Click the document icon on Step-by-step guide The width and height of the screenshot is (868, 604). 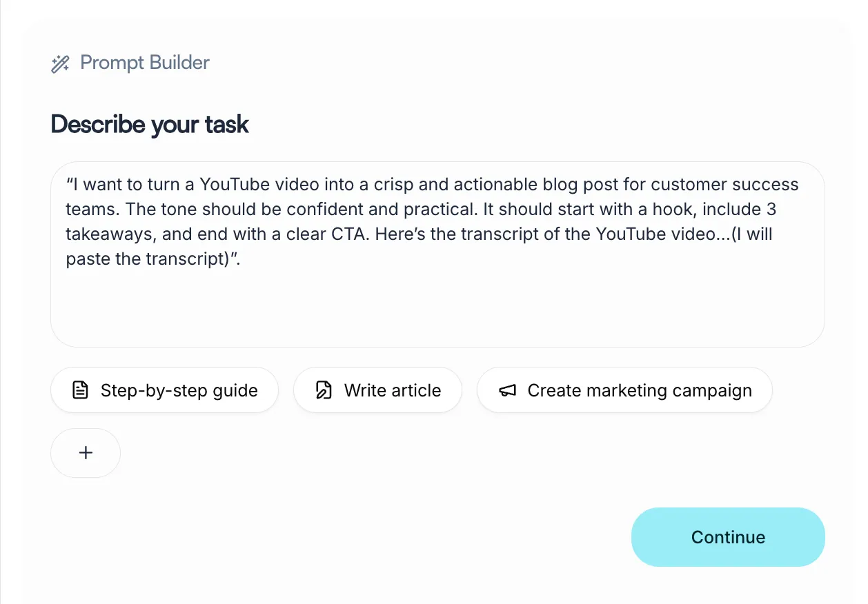point(81,390)
